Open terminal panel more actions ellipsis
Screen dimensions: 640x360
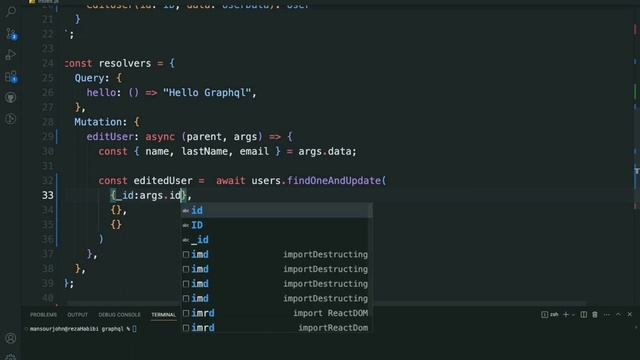tap(607, 314)
